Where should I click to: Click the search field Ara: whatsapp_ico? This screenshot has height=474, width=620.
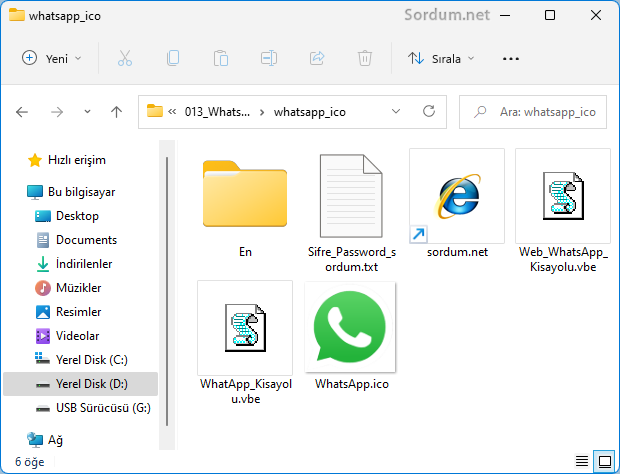coord(533,112)
